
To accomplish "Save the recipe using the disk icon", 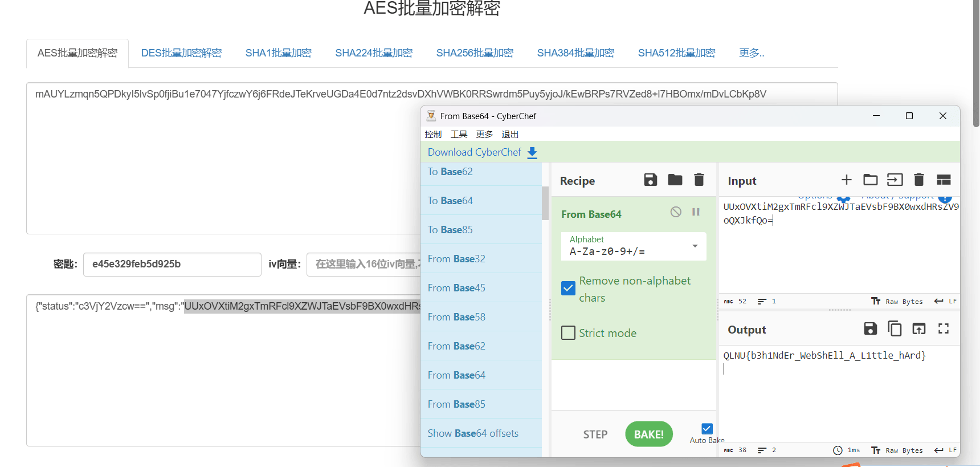I will [x=650, y=180].
